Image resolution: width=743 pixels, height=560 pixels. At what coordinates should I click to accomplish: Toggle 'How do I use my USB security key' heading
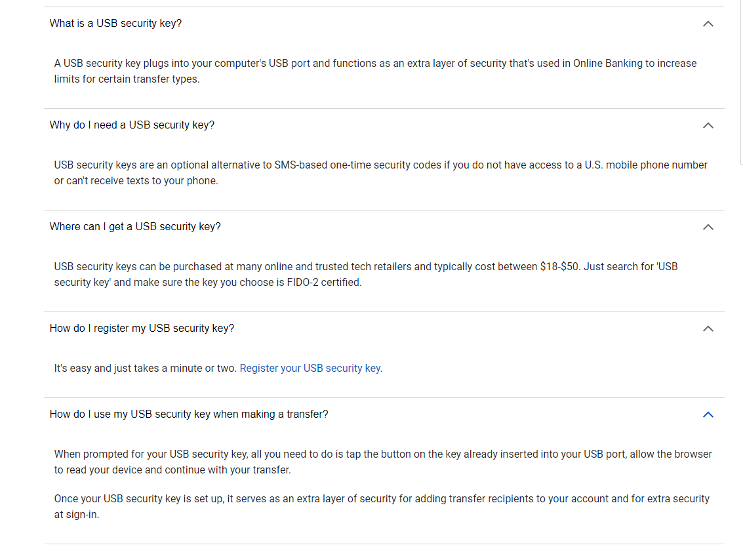[189, 414]
